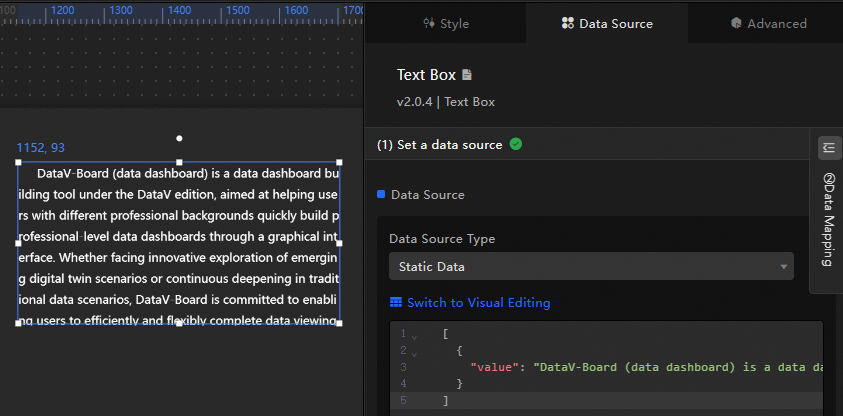Viewport: 843px width, 416px height.
Task: Click the rotation handle above the text box
Action: (179, 138)
